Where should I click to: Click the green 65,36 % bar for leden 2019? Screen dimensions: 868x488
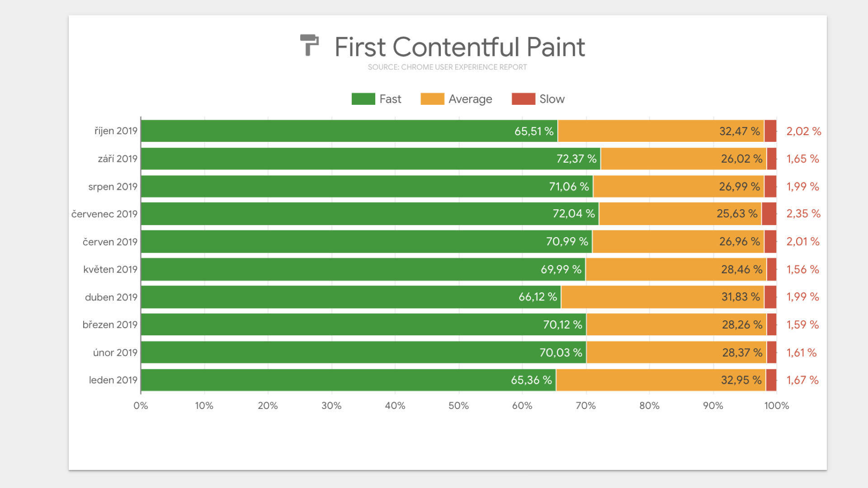click(348, 380)
